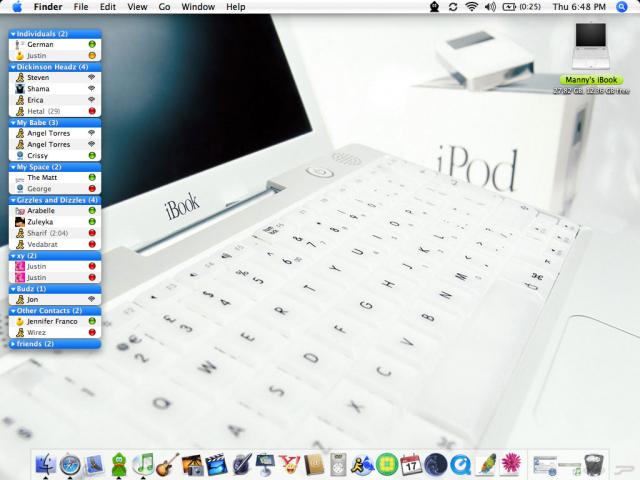Launch Safari compass icon in Dock

[70, 464]
